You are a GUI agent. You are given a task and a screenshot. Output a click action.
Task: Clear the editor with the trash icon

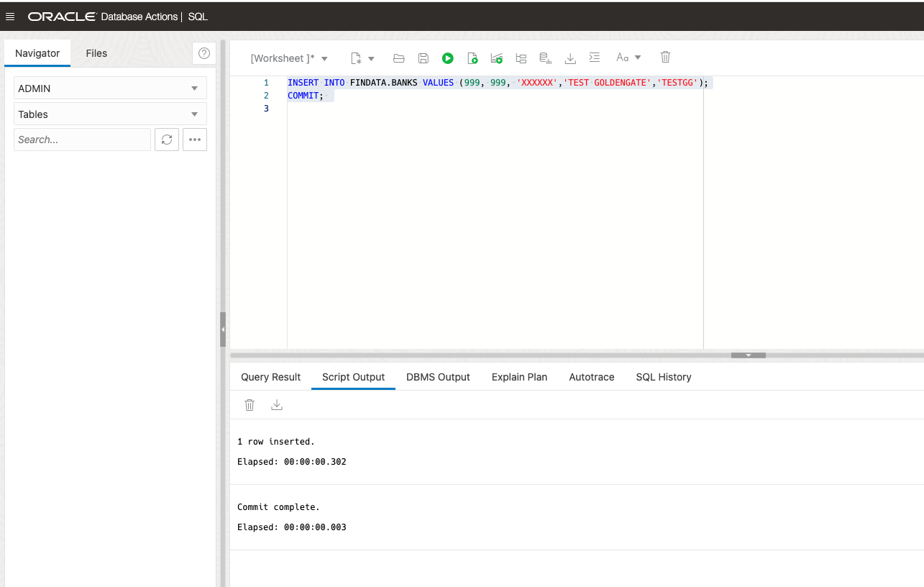666,57
